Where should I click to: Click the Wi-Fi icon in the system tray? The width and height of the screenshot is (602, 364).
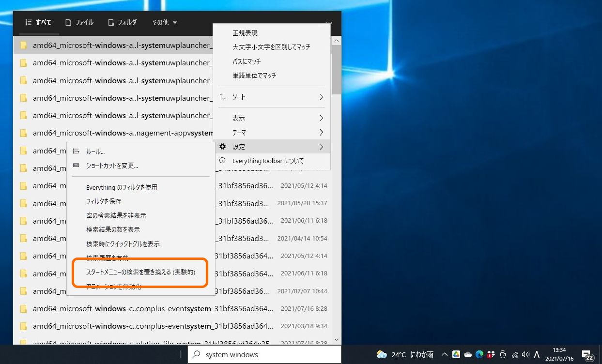click(x=515, y=355)
